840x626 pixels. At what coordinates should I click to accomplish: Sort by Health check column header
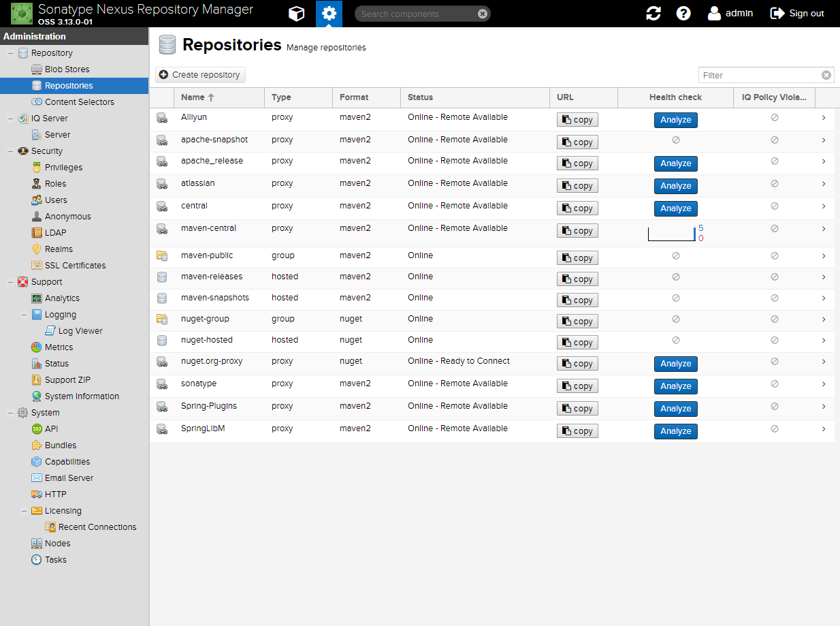click(675, 97)
